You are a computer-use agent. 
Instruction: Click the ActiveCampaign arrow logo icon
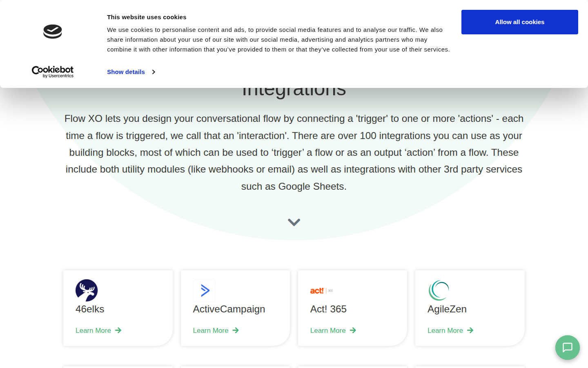(x=204, y=290)
